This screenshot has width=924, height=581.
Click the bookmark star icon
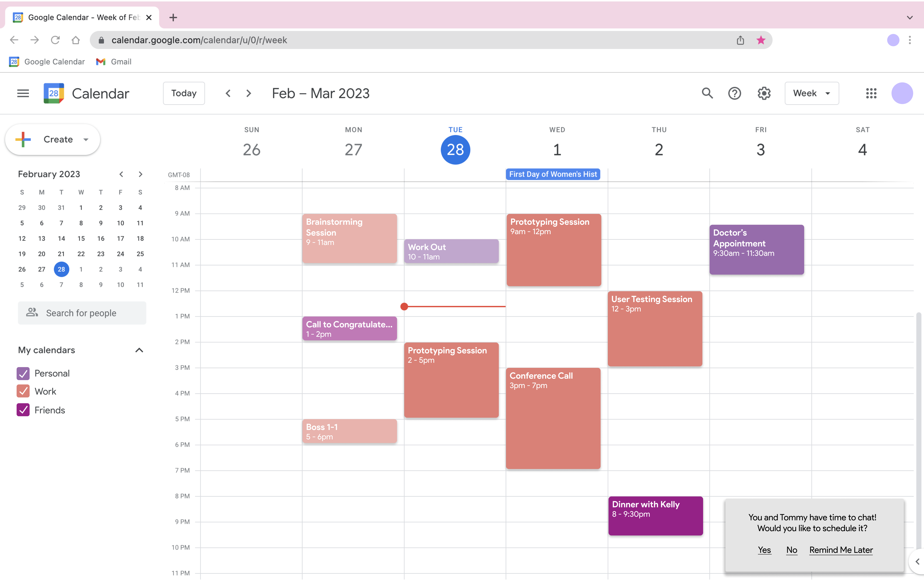pos(760,40)
